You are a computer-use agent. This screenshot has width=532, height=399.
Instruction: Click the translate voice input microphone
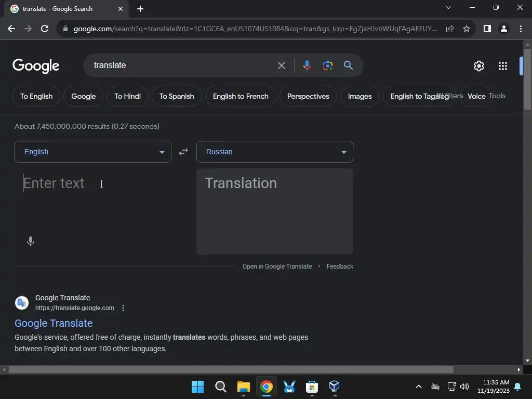click(x=31, y=241)
